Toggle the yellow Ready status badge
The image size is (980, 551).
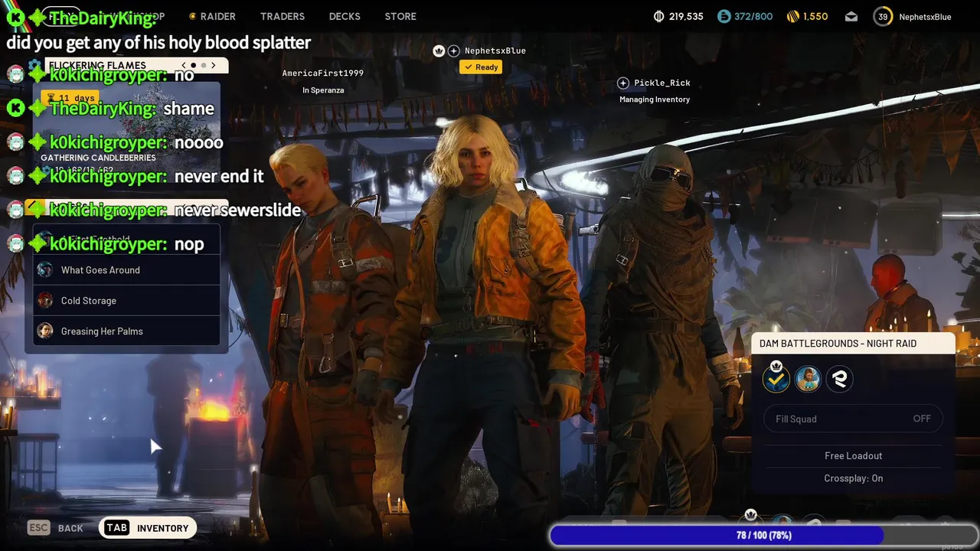coord(481,67)
